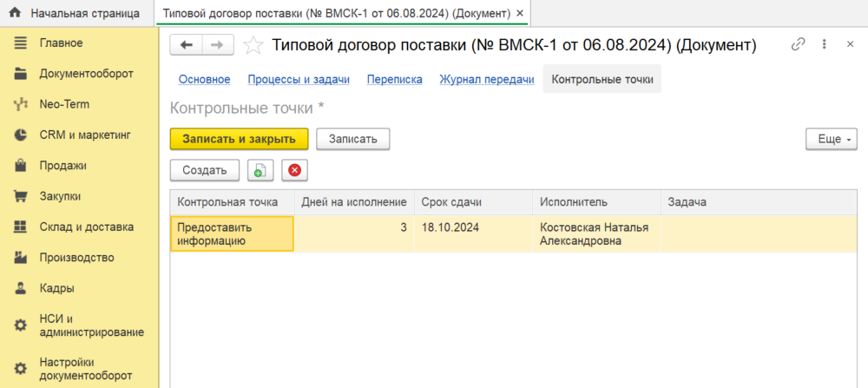Select the date 18.10.2024 cell
868x388 pixels.
pyautogui.click(x=473, y=234)
